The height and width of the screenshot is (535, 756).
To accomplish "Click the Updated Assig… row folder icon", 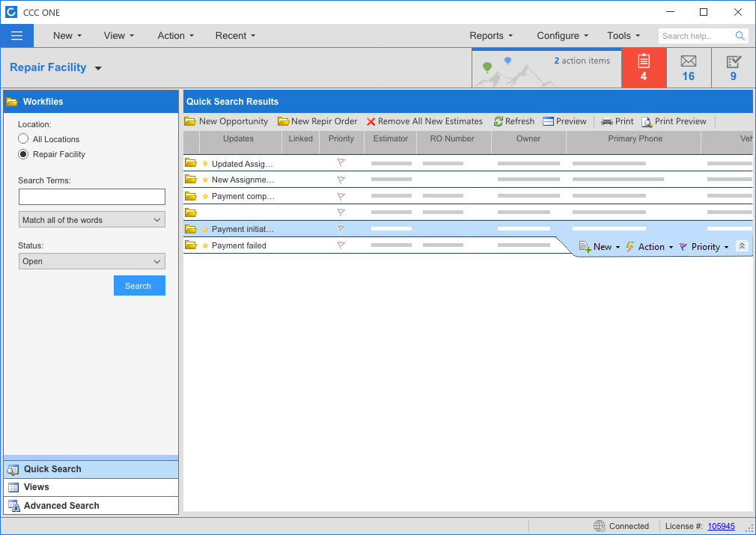I will coord(191,163).
